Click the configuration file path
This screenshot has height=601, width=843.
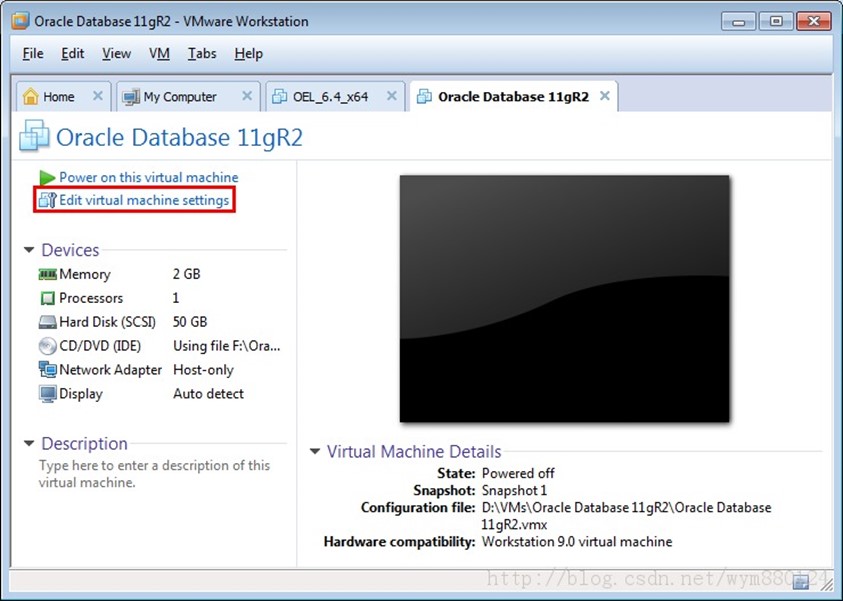pos(626,516)
